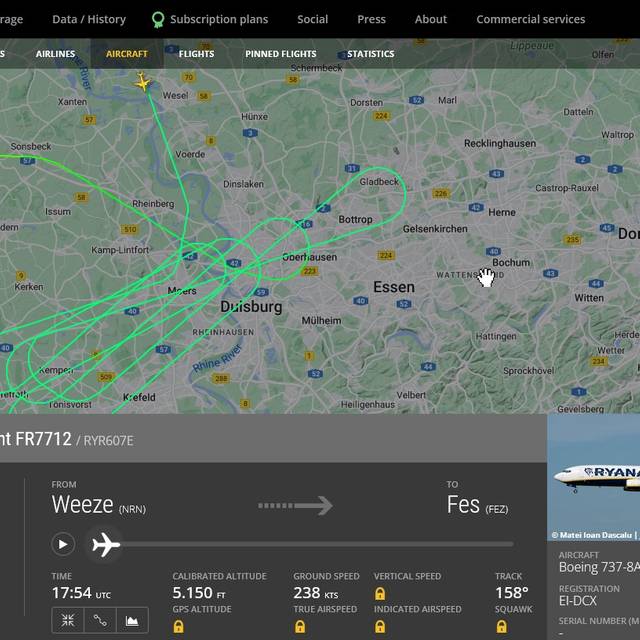
Task: Go to the STATISTICS tab
Action: 371,54
